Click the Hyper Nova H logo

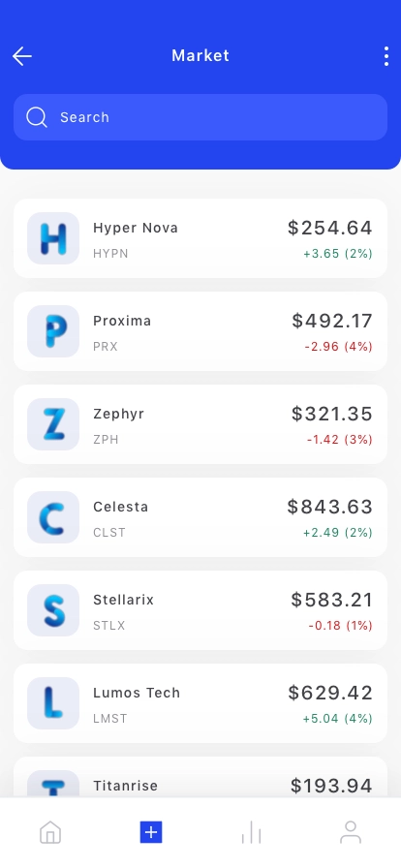click(53, 238)
